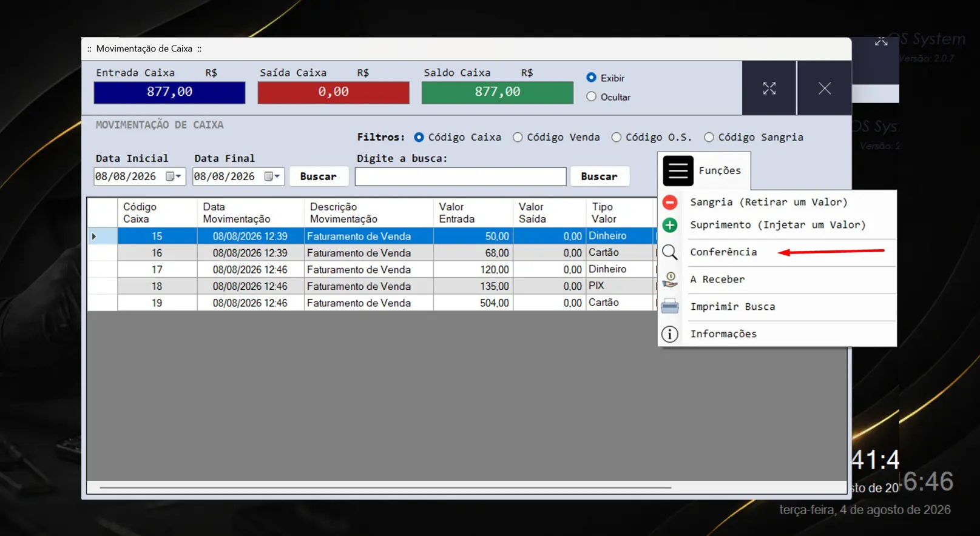Click the Data Final date value
This screenshot has height=536, width=980.
[225, 176]
